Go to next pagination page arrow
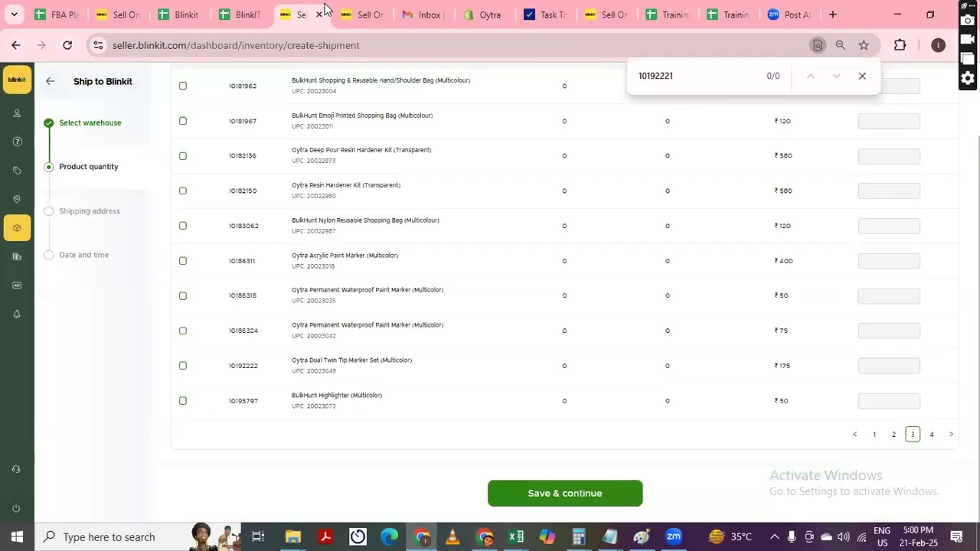 (951, 435)
